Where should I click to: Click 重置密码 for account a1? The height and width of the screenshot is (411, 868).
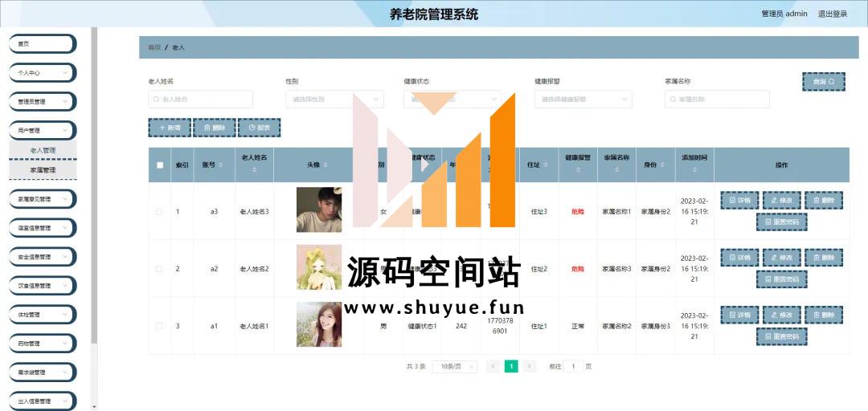tap(782, 336)
